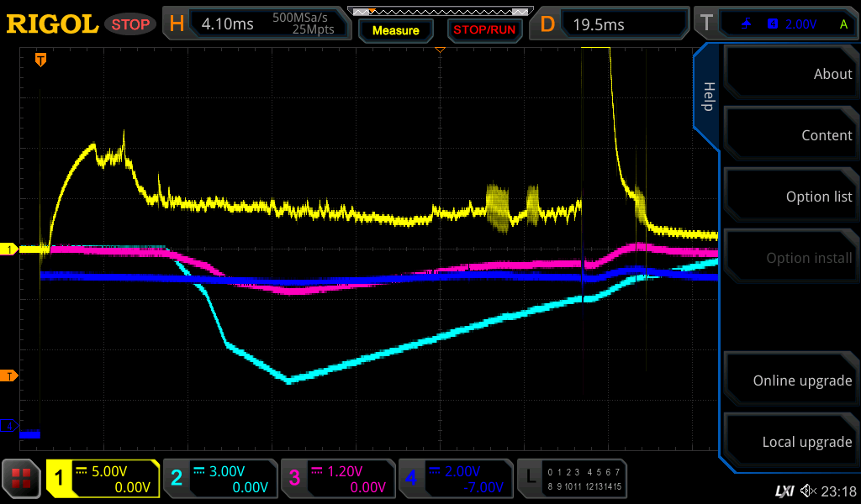The height and width of the screenshot is (504, 861).
Task: Click the RIGOL logo
Action: coord(52,24)
